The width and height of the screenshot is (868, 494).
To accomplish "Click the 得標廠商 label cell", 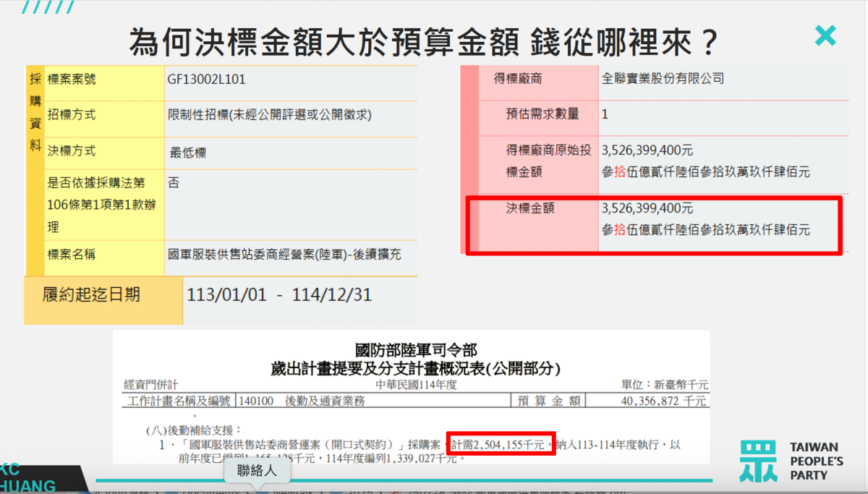I will (539, 82).
